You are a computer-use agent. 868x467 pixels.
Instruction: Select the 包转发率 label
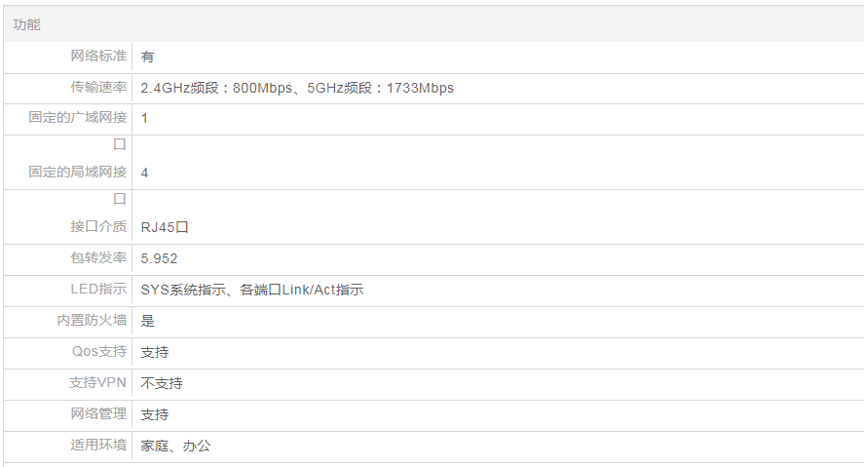98,257
